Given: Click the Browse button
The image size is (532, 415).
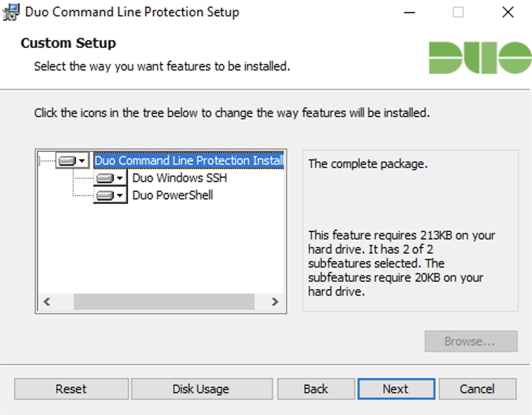Looking at the screenshot, I should coord(471,341).
